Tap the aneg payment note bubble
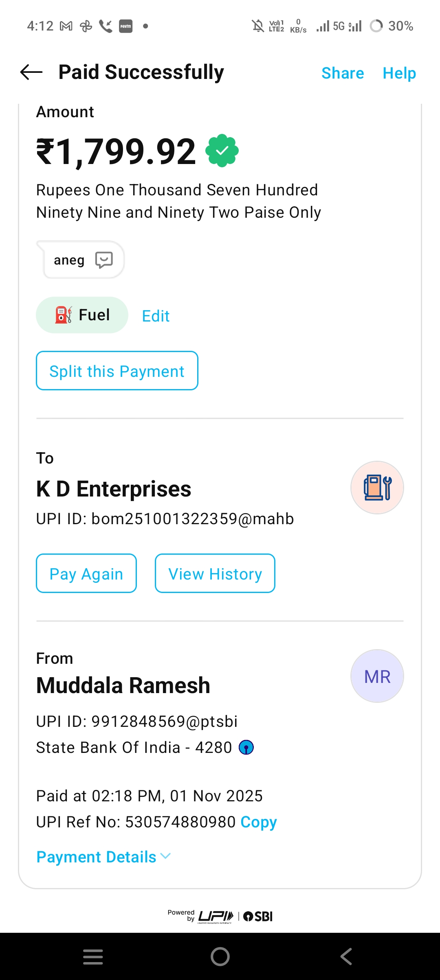 (x=69, y=260)
